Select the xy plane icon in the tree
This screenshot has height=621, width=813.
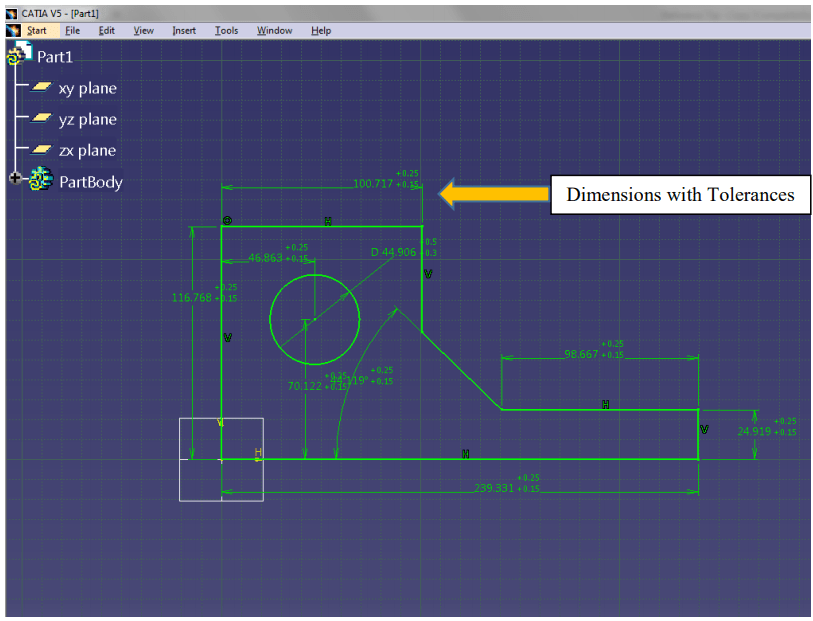41,88
